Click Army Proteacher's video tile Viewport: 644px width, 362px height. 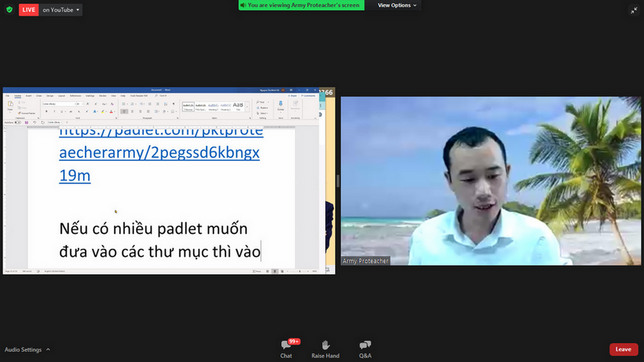491,181
